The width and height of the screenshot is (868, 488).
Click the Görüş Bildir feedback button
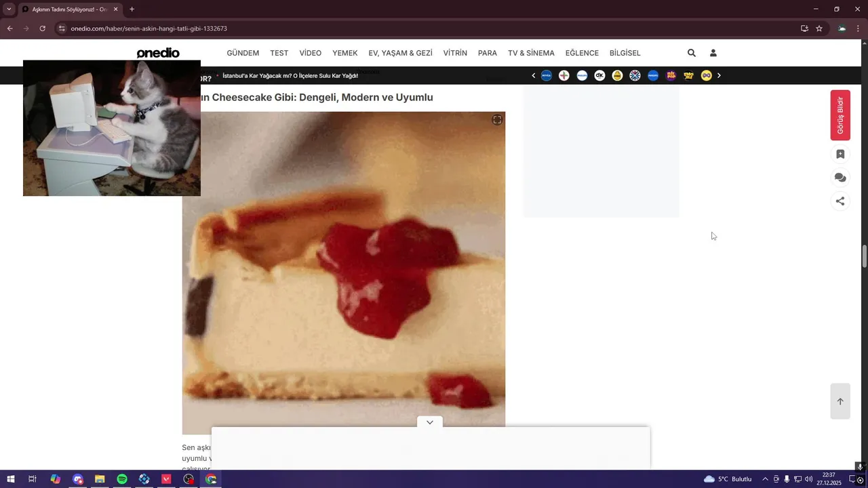840,115
